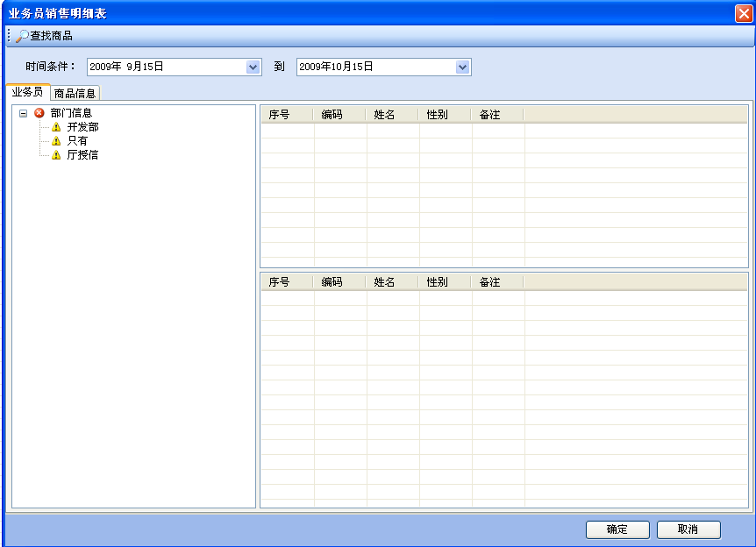Open the end date dropdown arrow
The height and width of the screenshot is (547, 756).
[x=462, y=67]
